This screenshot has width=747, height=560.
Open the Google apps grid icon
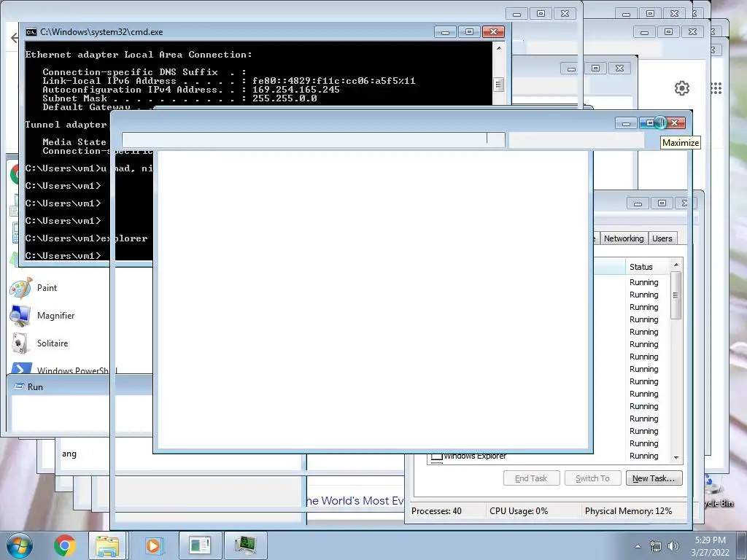click(x=716, y=88)
